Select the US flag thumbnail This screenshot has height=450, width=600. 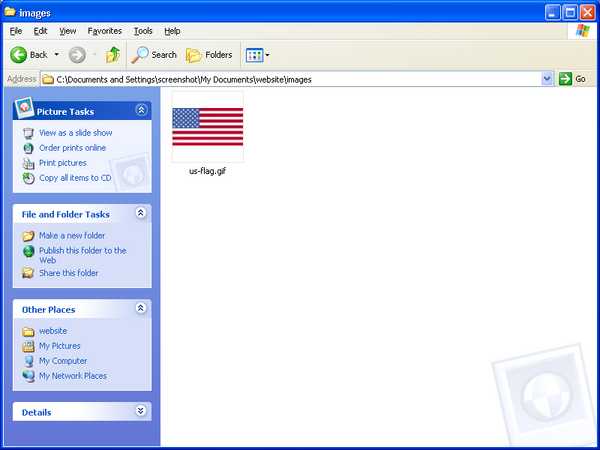click(x=207, y=127)
